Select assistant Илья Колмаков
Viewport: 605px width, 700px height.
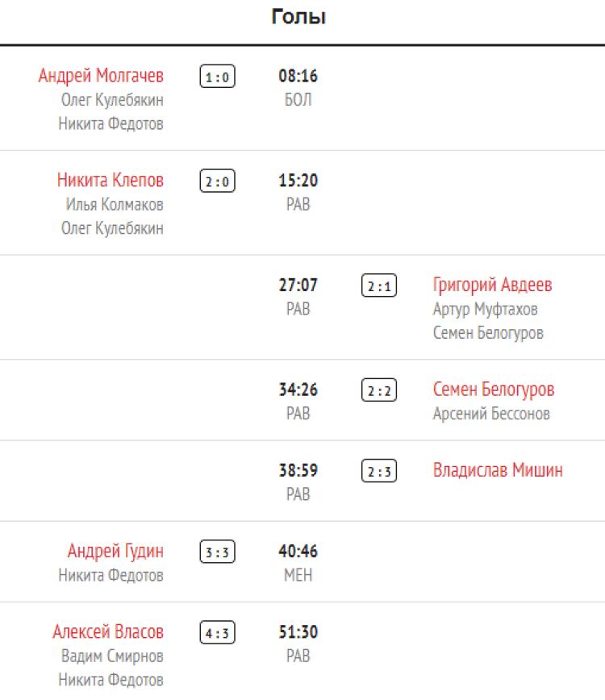click(x=115, y=205)
